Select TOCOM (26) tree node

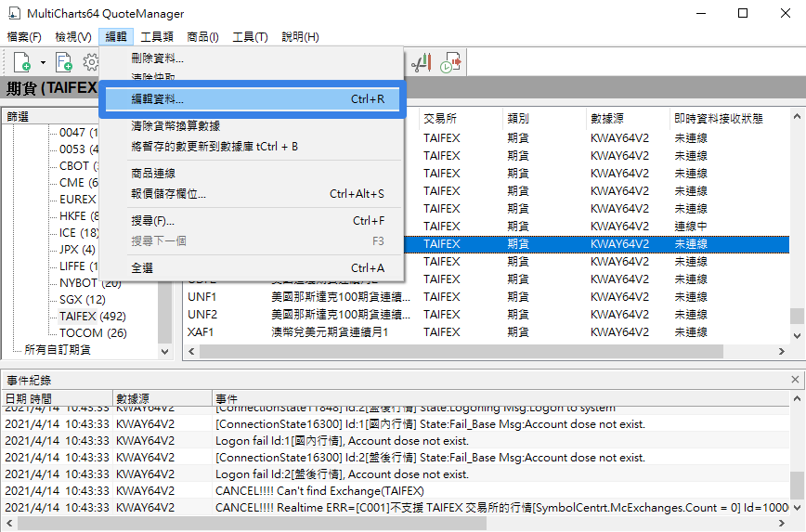coord(93,333)
